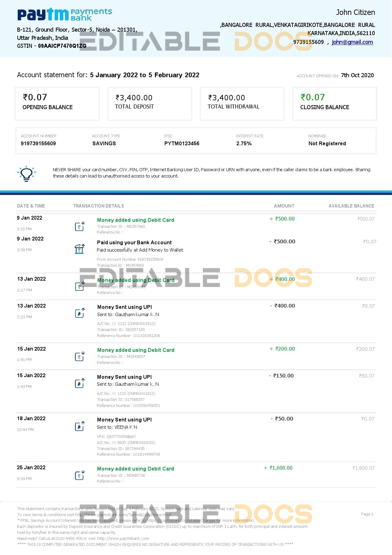
Task: Click the IFSC code PYTM0123456
Action: pyautogui.click(x=182, y=143)
